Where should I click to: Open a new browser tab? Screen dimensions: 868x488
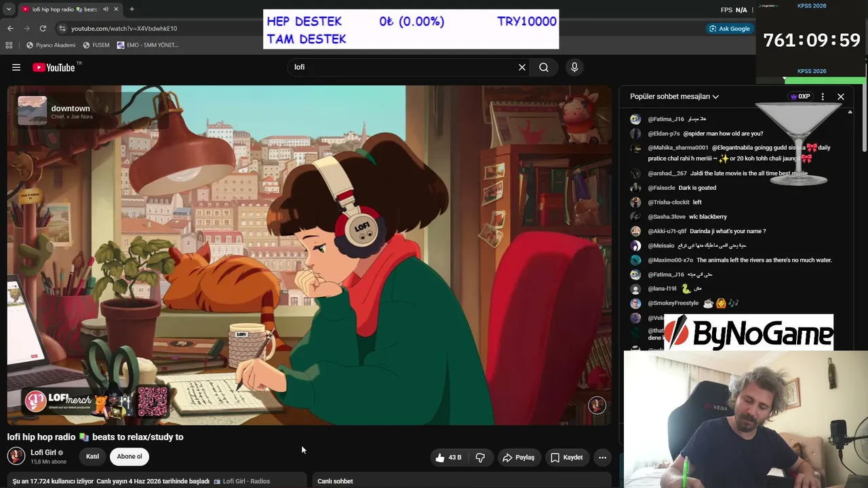[x=132, y=9]
